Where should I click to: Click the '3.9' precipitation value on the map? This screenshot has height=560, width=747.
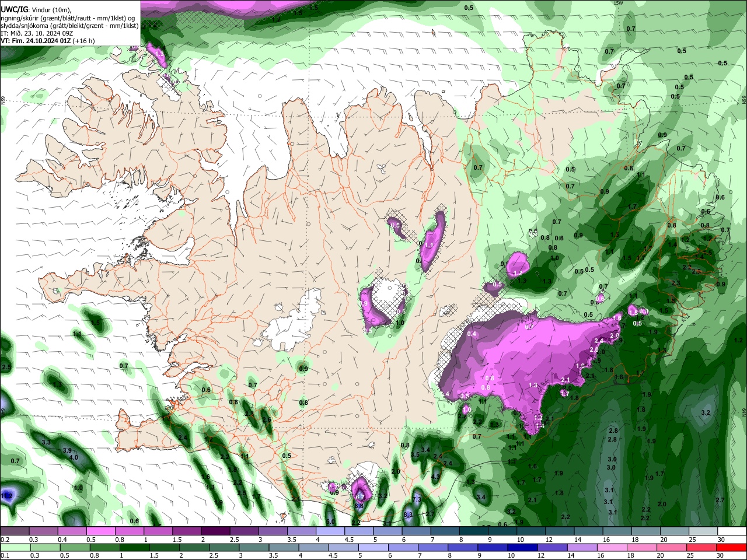point(67,450)
